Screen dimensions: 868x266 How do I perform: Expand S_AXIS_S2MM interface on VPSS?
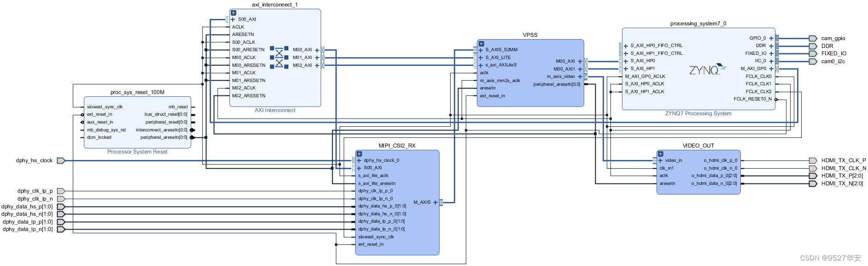click(x=481, y=50)
